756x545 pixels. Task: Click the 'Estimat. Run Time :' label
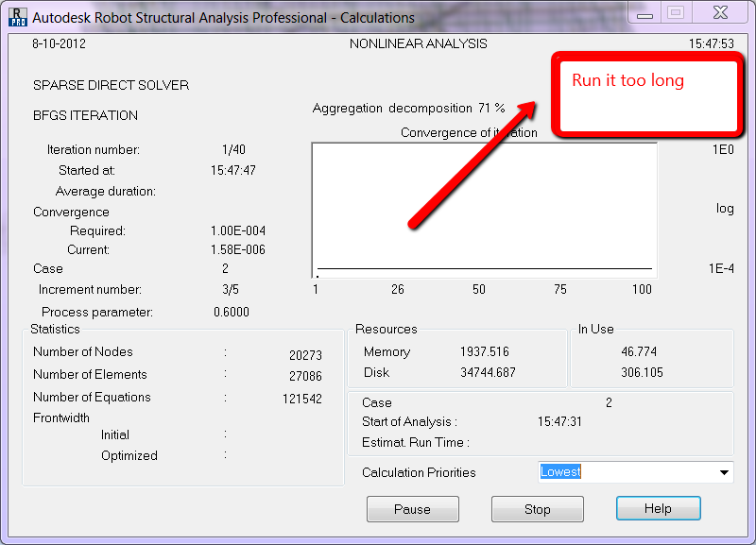tap(416, 442)
